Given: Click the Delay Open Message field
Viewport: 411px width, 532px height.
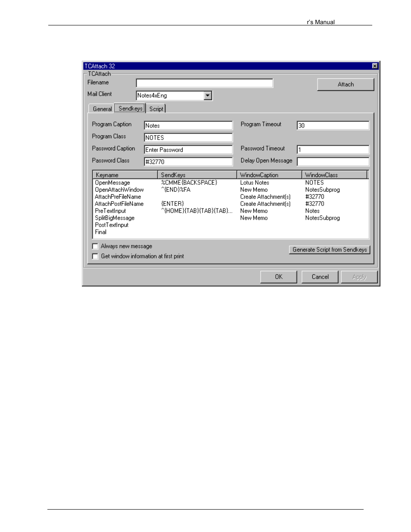Looking at the screenshot, I should click(x=333, y=162).
